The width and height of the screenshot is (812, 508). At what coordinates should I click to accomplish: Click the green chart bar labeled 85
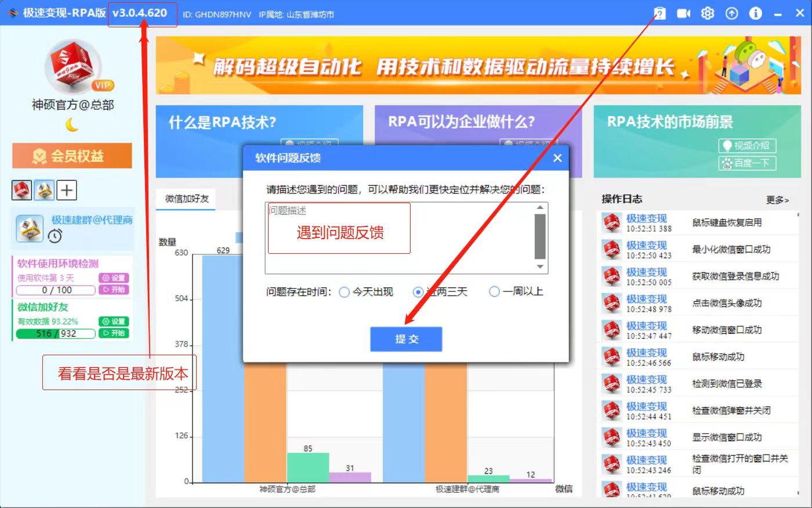tap(308, 467)
